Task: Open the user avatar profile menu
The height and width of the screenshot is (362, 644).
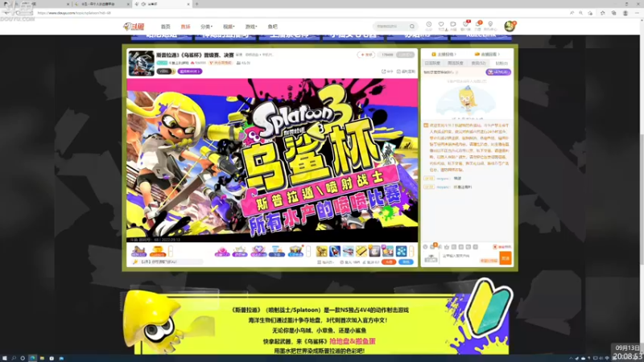Action: (510, 27)
